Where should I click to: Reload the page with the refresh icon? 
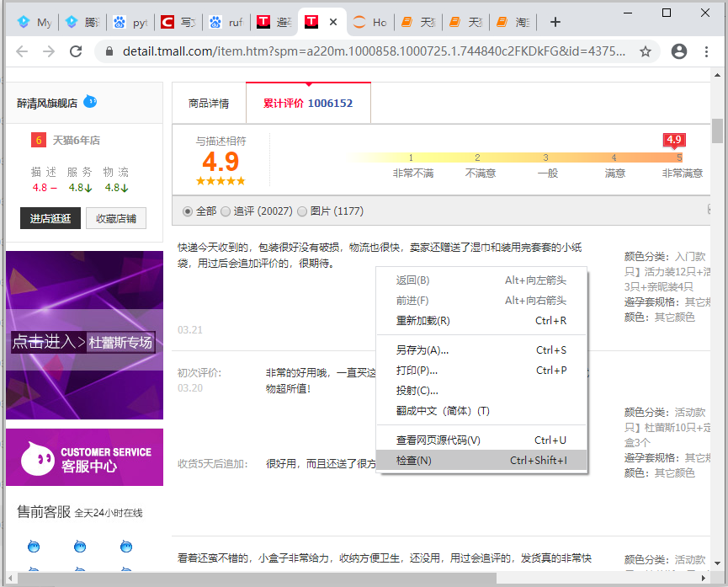[76, 51]
